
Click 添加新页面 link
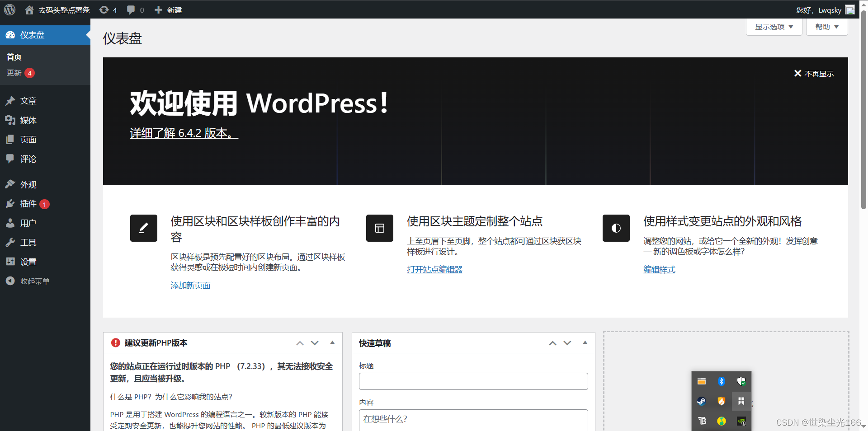coord(190,285)
